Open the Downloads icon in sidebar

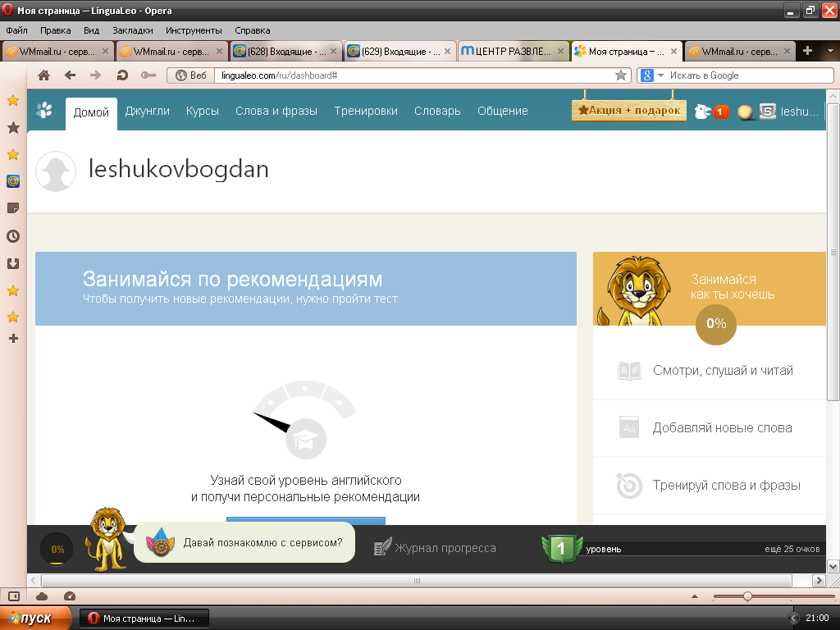[13, 263]
